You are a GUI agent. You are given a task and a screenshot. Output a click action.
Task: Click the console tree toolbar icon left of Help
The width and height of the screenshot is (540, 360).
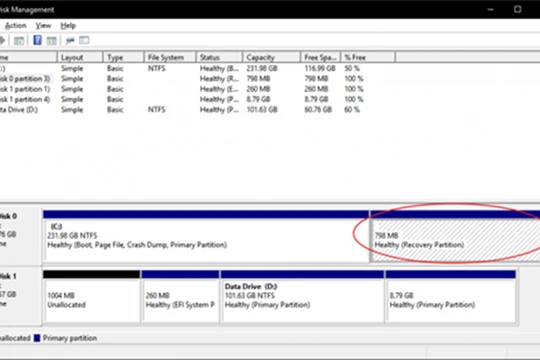click(19, 41)
